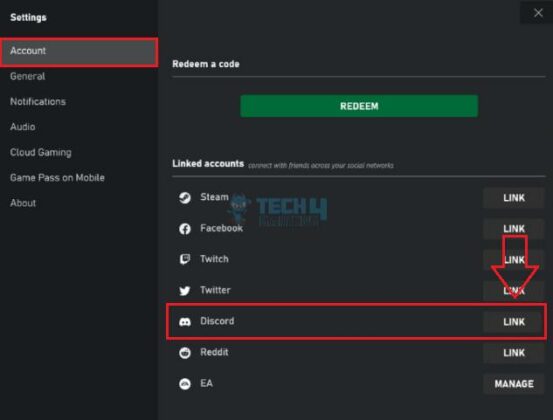The width and height of the screenshot is (553, 420).
Task: Click the Settings title text
Action: click(x=28, y=17)
